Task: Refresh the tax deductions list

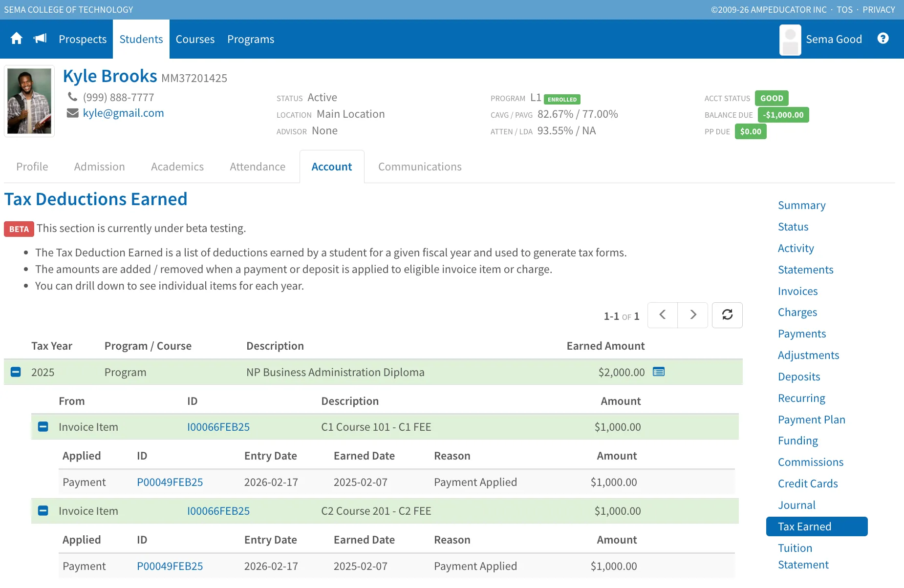Action: pyautogui.click(x=727, y=315)
